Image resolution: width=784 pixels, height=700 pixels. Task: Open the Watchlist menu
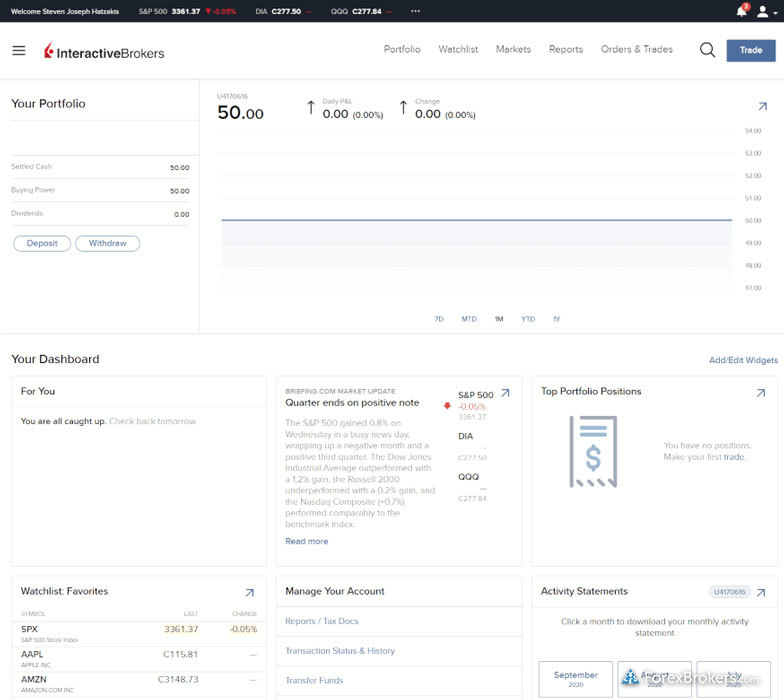coord(458,50)
